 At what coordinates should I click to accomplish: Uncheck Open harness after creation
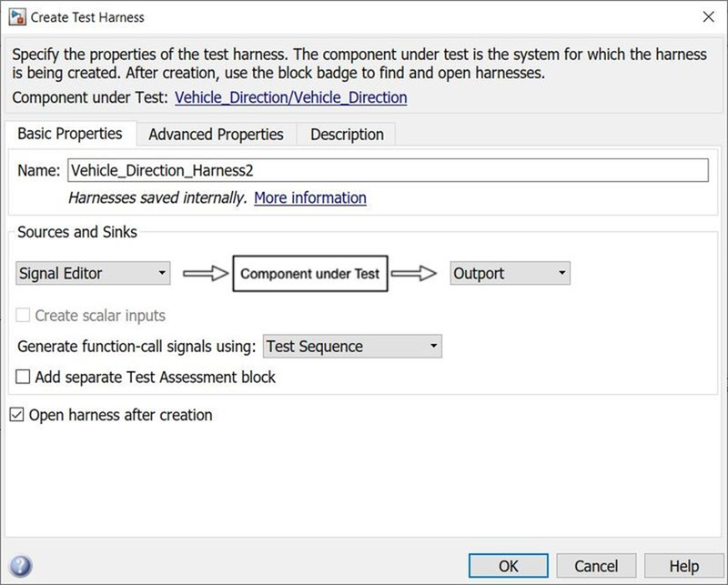point(16,415)
